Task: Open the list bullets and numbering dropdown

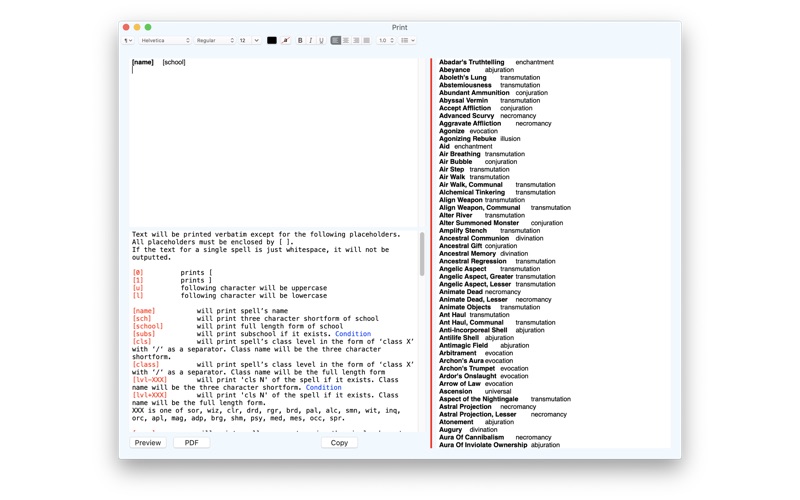Action: click(x=407, y=40)
